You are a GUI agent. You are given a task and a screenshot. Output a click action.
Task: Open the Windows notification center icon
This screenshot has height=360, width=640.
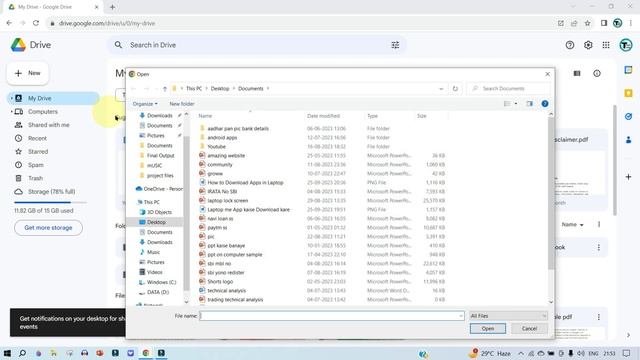627,353
